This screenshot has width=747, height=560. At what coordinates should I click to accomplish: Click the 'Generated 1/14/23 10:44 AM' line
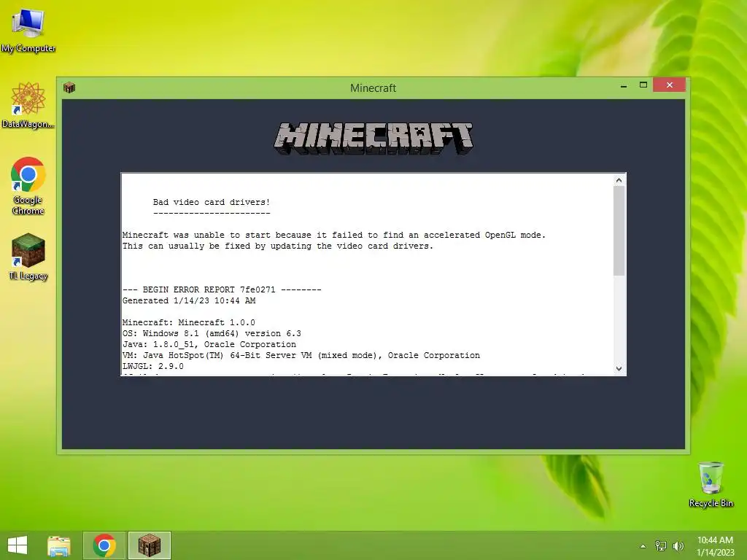point(189,300)
